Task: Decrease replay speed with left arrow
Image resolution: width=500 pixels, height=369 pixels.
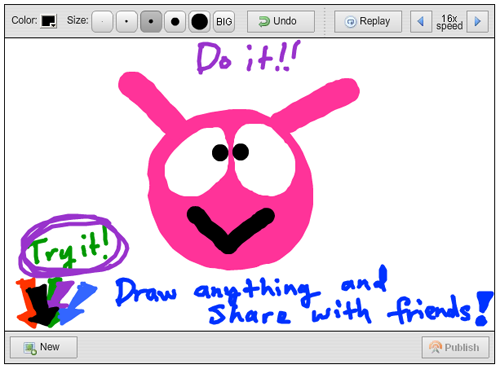Action: 421,22
